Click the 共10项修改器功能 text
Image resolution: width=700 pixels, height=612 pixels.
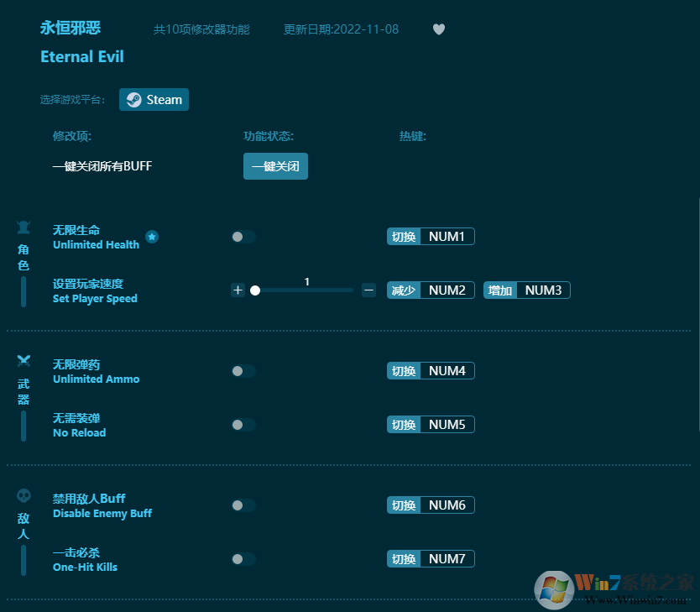pos(201,29)
